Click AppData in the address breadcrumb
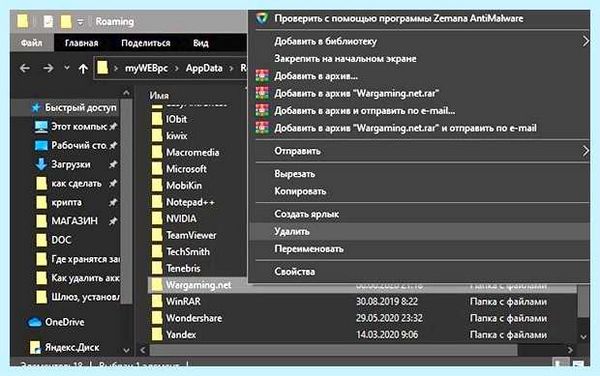600x376 pixels. (x=204, y=68)
